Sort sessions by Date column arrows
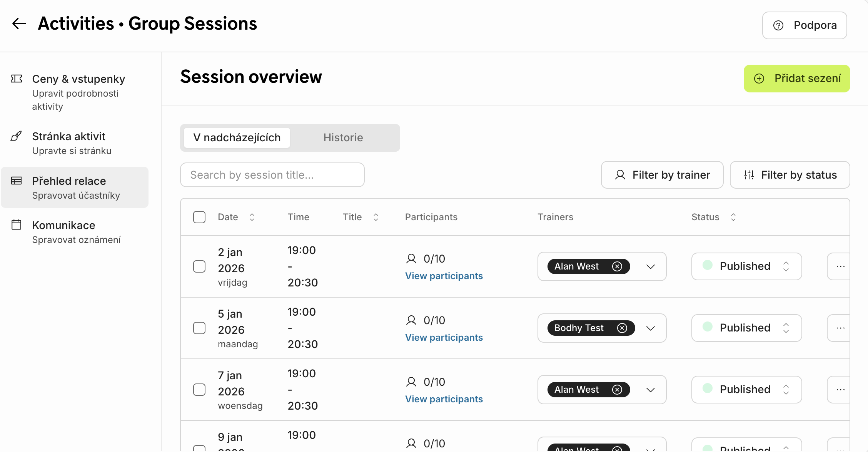Viewport: 868px width, 452px height. point(252,217)
